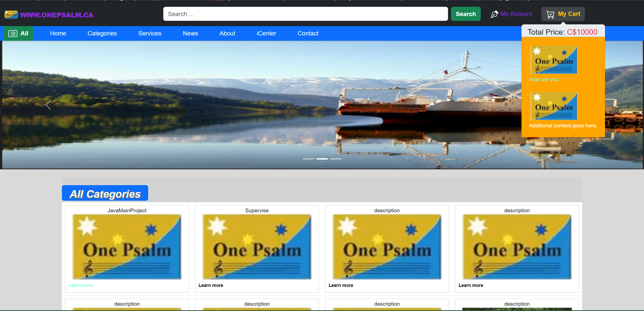644x311 pixels.
Task: Open first cart item One Psalm thumbnail
Action: (x=554, y=60)
